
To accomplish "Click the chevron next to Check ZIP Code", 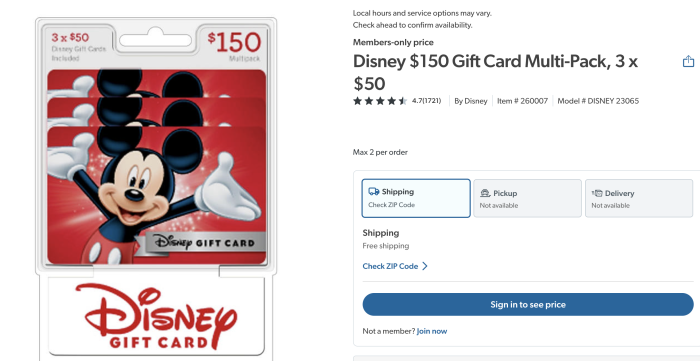I will 425,266.
